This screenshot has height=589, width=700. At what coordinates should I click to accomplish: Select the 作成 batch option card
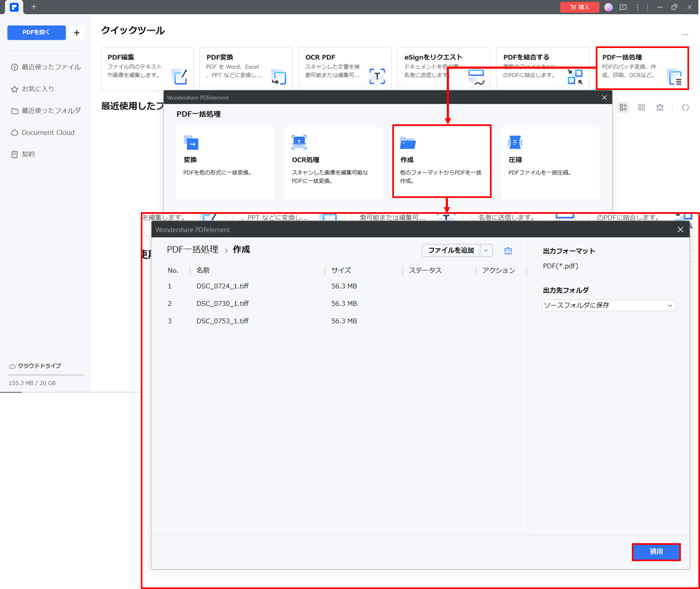(x=442, y=161)
